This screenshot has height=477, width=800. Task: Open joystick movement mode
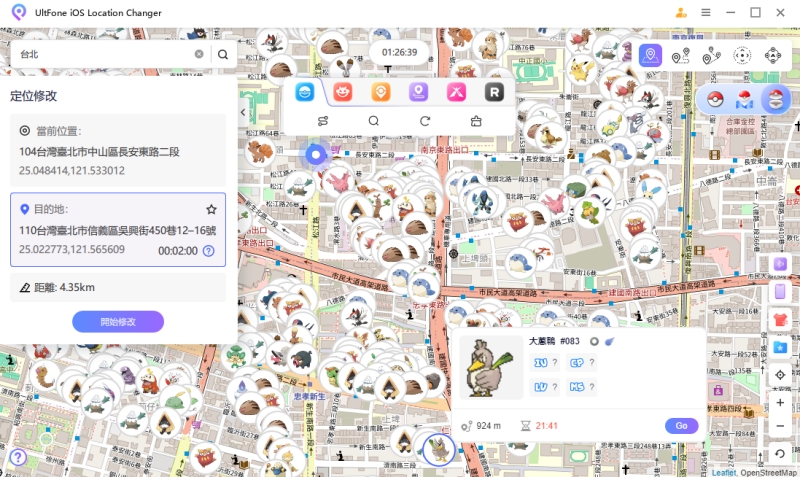click(772, 56)
